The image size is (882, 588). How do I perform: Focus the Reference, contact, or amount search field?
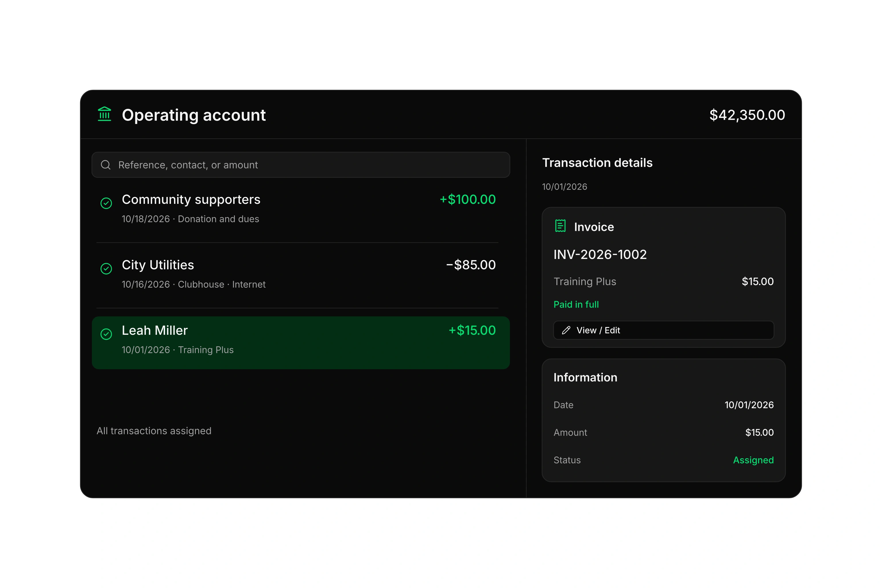[x=301, y=165]
